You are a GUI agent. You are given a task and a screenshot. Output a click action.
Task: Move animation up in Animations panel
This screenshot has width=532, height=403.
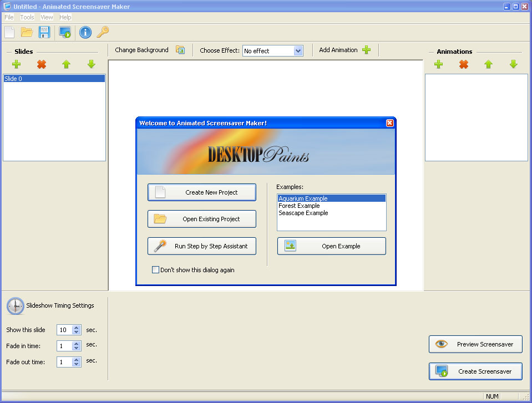pos(488,64)
